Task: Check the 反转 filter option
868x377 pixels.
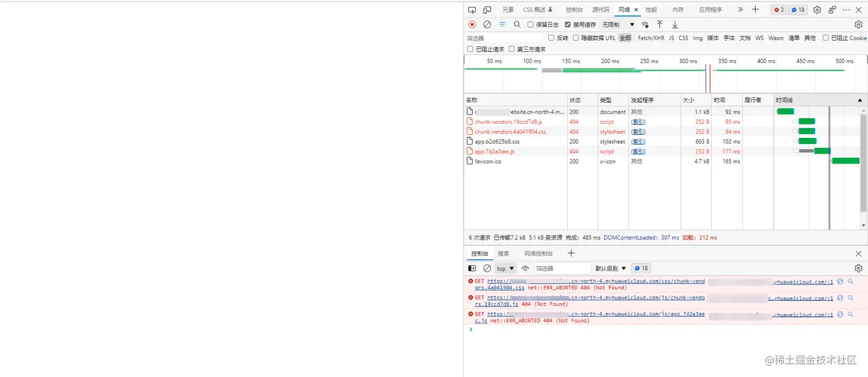Action: click(551, 38)
